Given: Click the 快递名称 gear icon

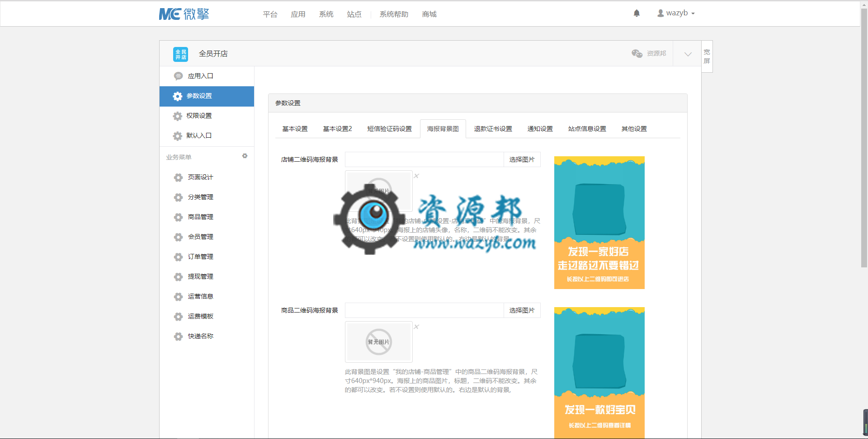Looking at the screenshot, I should (x=178, y=336).
